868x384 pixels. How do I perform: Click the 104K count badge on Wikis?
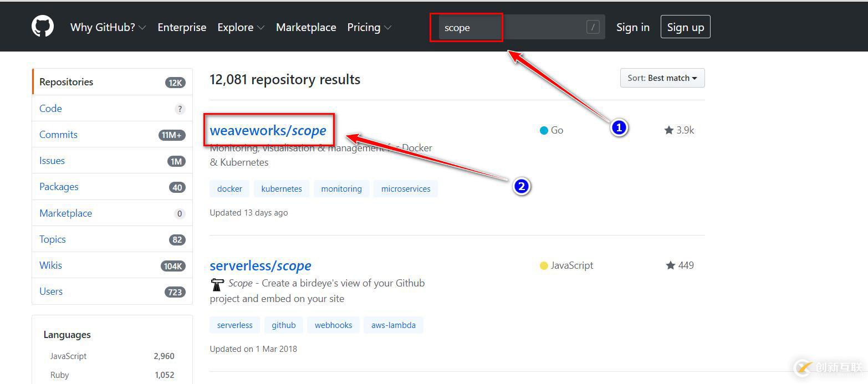tap(173, 266)
